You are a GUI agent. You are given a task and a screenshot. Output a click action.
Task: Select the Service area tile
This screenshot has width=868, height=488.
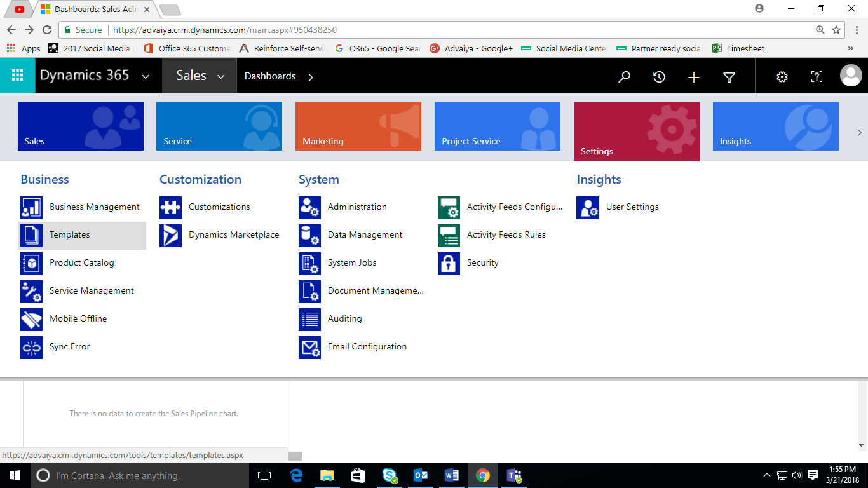click(219, 126)
